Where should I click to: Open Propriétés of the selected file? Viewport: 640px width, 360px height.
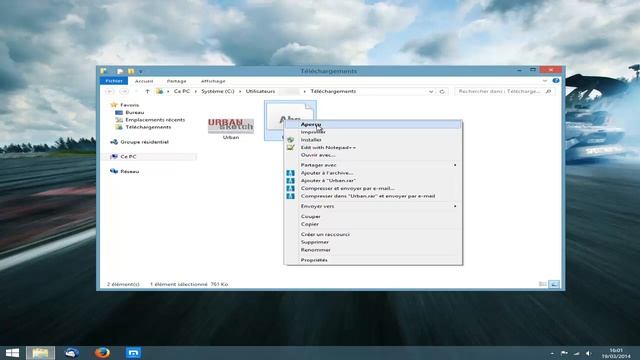point(373,260)
